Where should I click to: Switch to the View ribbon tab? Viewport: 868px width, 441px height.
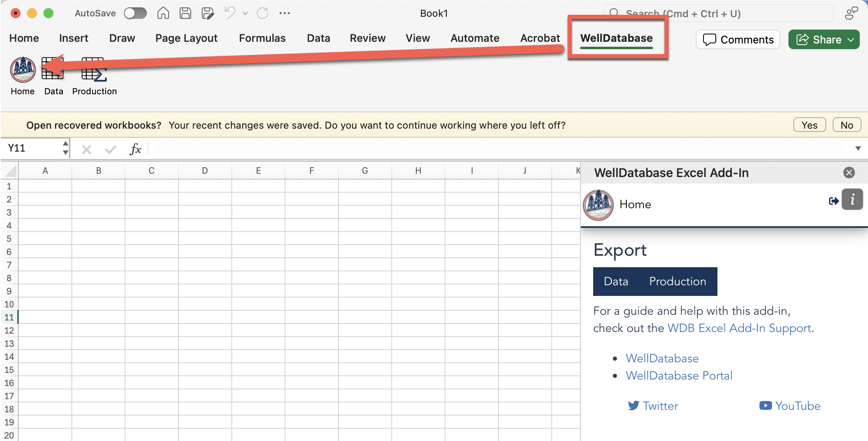click(418, 38)
